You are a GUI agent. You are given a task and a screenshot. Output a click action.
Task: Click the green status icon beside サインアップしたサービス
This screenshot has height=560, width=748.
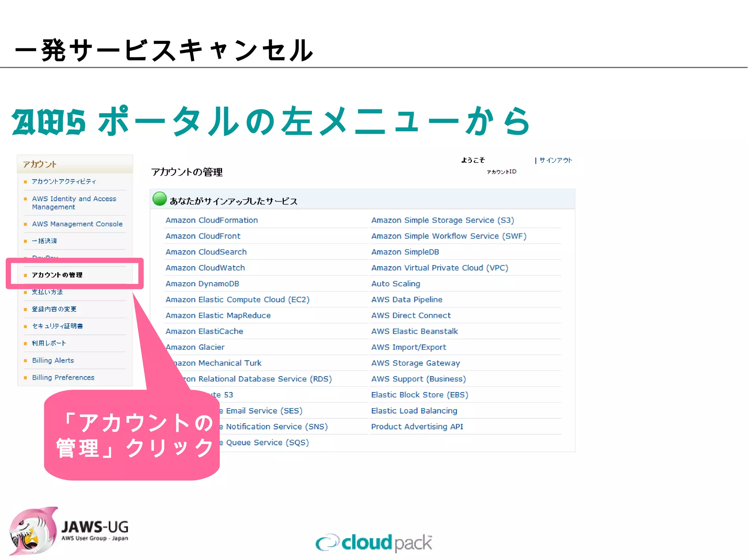[160, 199]
